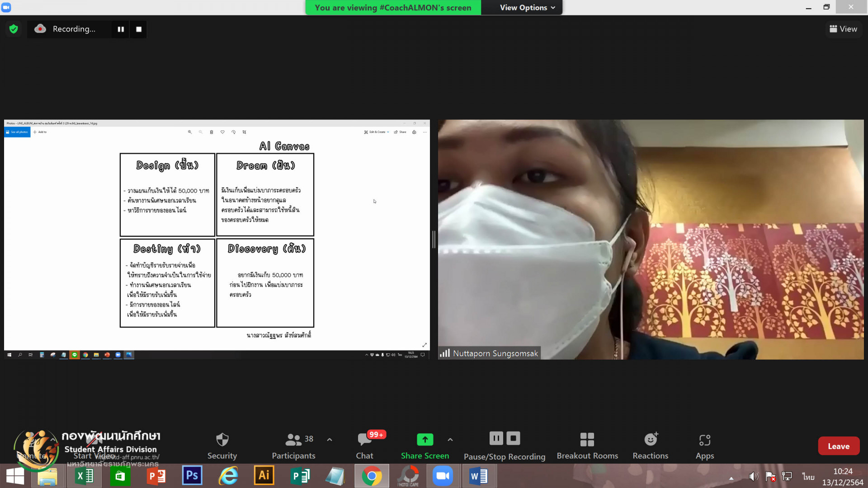The height and width of the screenshot is (488, 868).
Task: Stop recording from the bottom toolbar
Action: pyautogui.click(x=513, y=438)
